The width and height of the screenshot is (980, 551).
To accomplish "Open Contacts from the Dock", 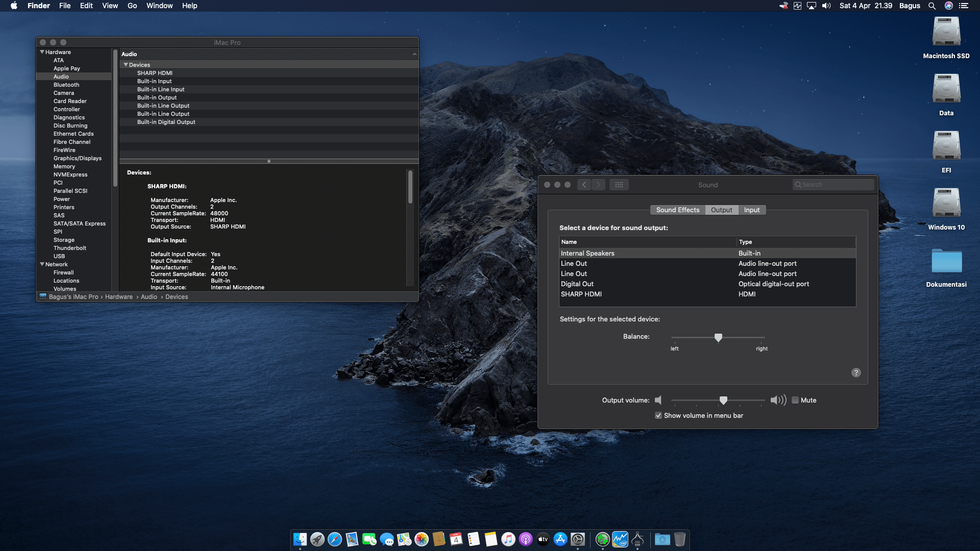I will 439,539.
